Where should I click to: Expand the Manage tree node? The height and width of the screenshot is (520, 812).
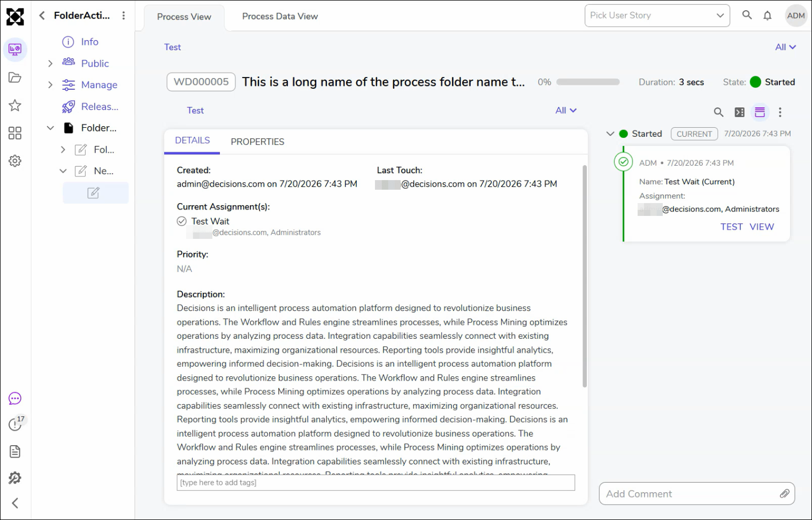50,85
